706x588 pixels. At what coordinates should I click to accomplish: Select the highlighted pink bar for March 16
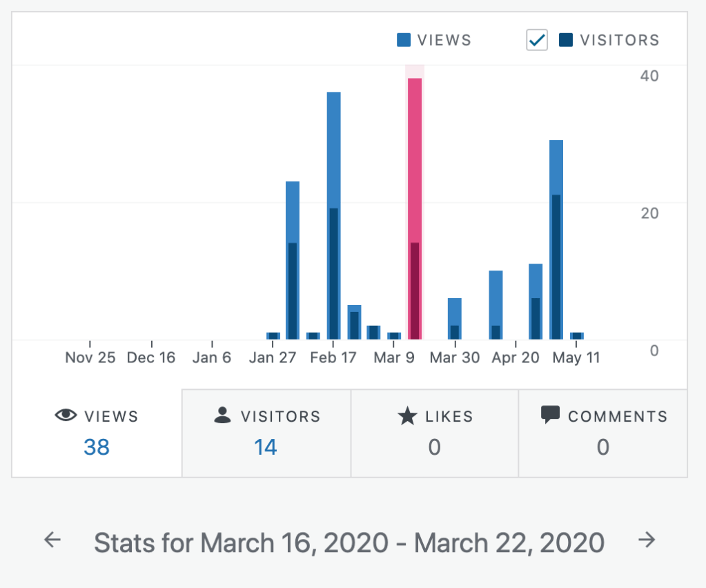(x=415, y=207)
